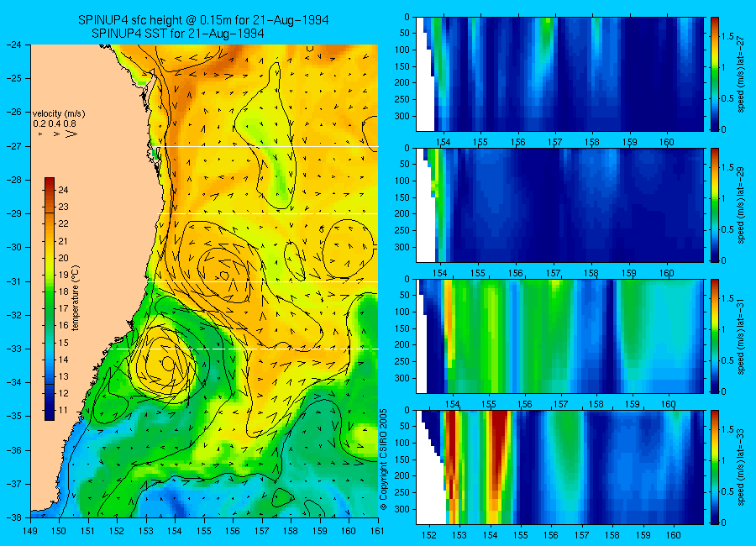Viewport: 756px width, 546px height.
Task: Click the 0.5 value on lat=-33 speed scale
Action: (x=727, y=491)
